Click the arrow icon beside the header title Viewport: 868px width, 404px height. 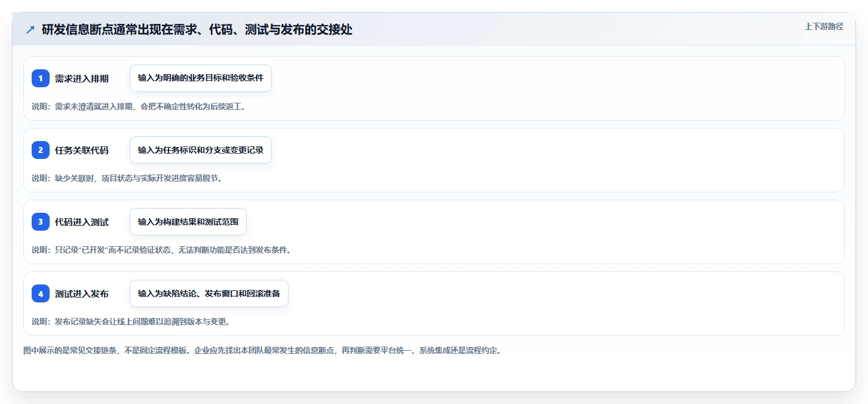[30, 30]
